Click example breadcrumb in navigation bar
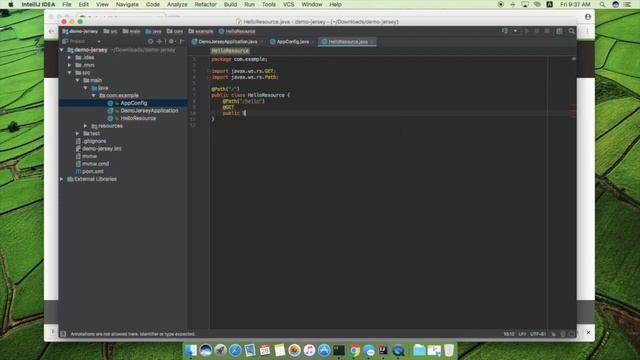Screen dimensions: 640x360 pos(201,31)
